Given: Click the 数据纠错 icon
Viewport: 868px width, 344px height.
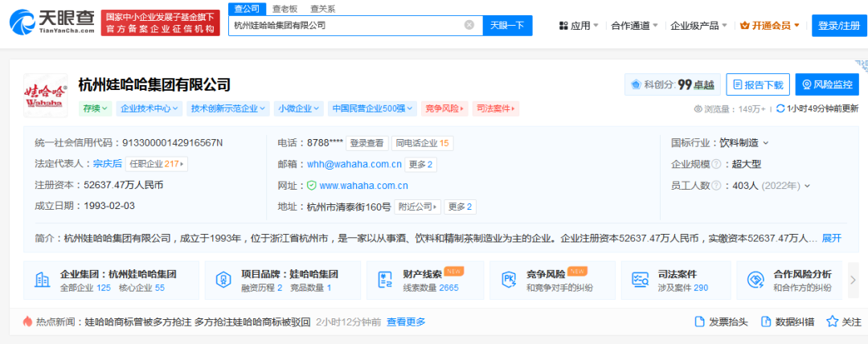Looking at the screenshot, I should pos(766,321).
